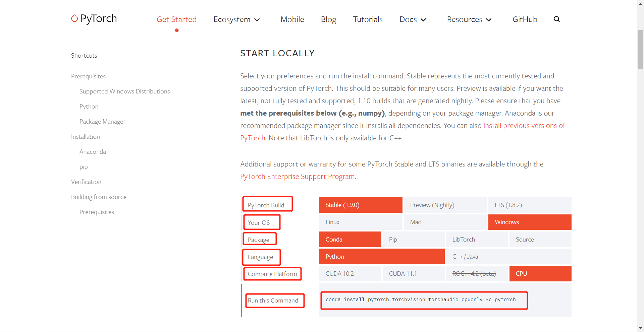Select CUDA 10.2 compute platform
The height and width of the screenshot is (332, 644).
[x=350, y=274]
